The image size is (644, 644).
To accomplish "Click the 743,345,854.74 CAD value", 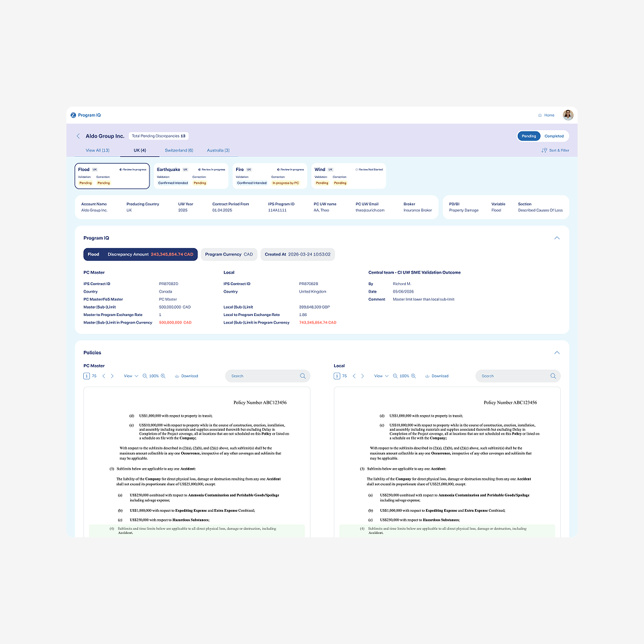I will (318, 323).
